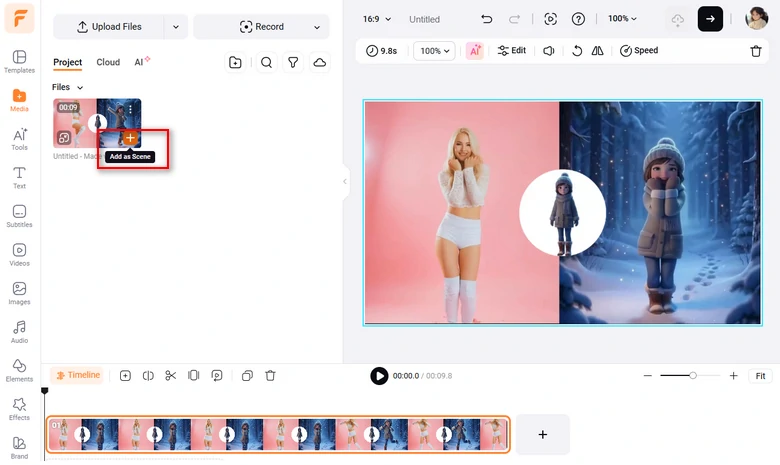Click the rotate icon
Image resolution: width=780 pixels, height=465 pixels.
577,51
